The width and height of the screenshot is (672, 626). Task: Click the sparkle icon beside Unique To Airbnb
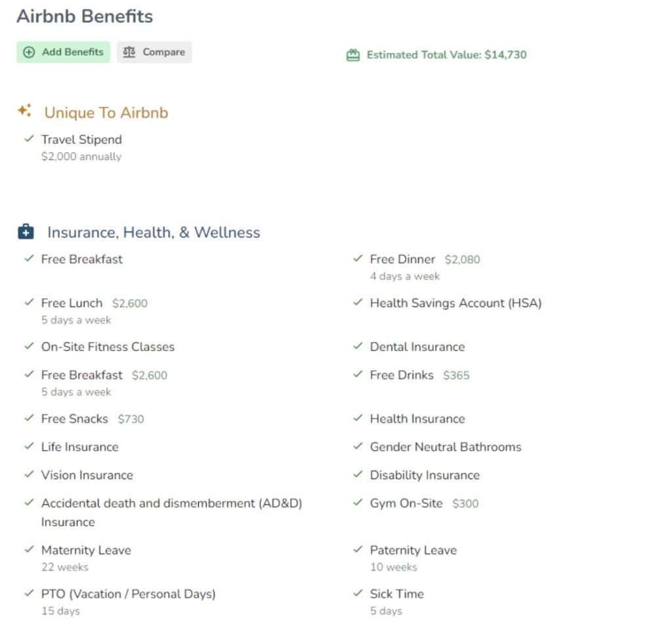point(25,111)
